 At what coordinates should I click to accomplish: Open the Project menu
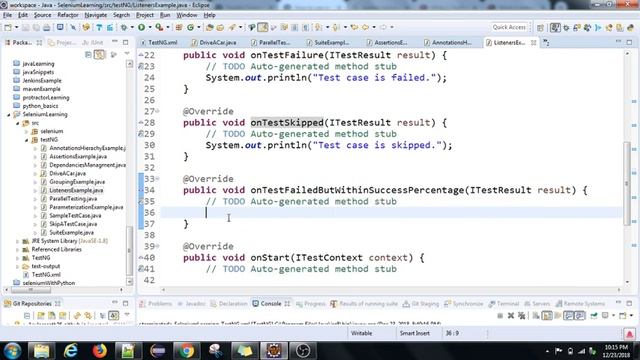click(145, 15)
